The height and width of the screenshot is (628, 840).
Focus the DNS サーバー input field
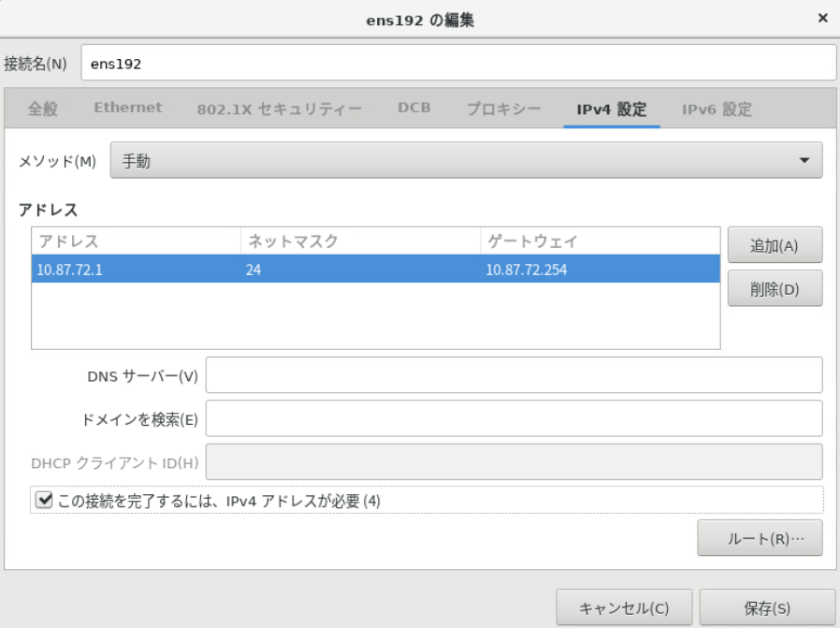(514, 375)
